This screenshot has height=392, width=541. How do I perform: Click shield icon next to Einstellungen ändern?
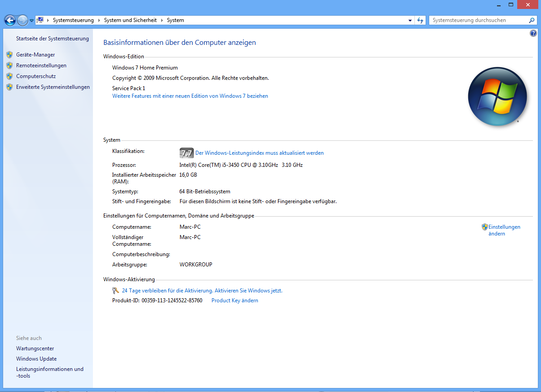pyautogui.click(x=484, y=227)
